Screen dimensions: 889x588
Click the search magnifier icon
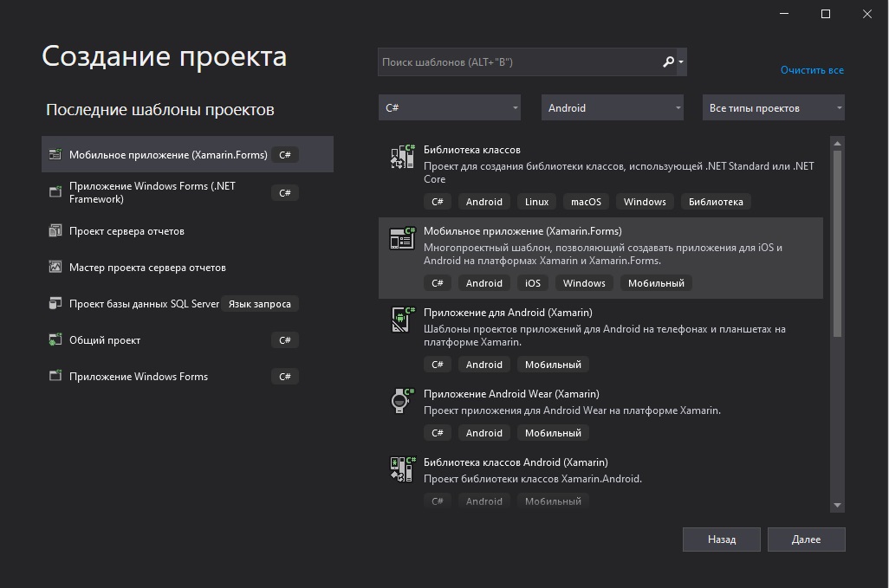click(x=668, y=61)
